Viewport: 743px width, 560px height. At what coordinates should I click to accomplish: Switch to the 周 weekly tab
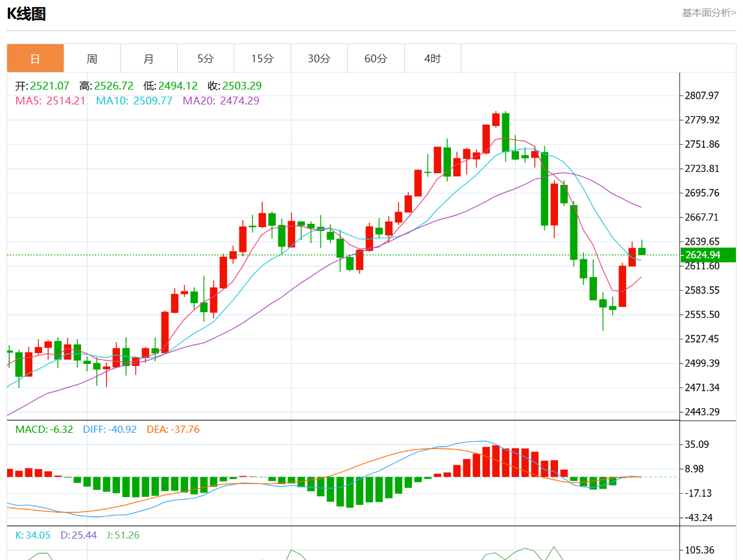pyautogui.click(x=92, y=58)
